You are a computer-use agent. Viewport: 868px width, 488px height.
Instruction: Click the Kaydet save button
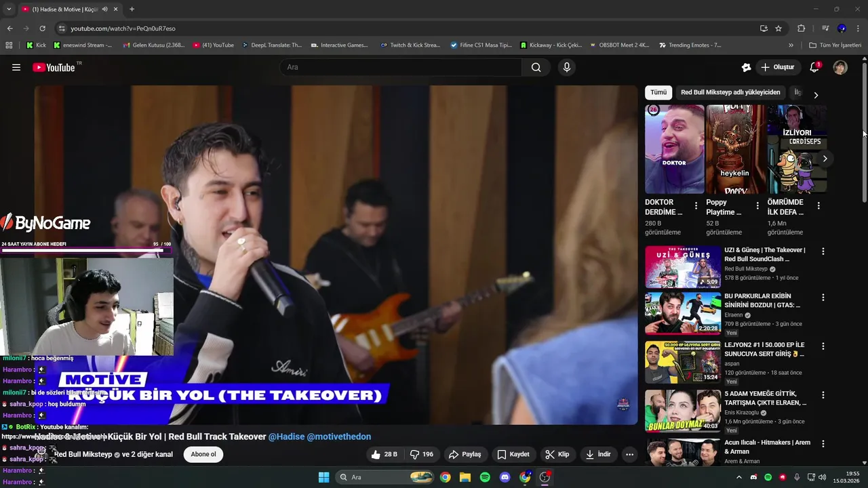pyautogui.click(x=513, y=454)
